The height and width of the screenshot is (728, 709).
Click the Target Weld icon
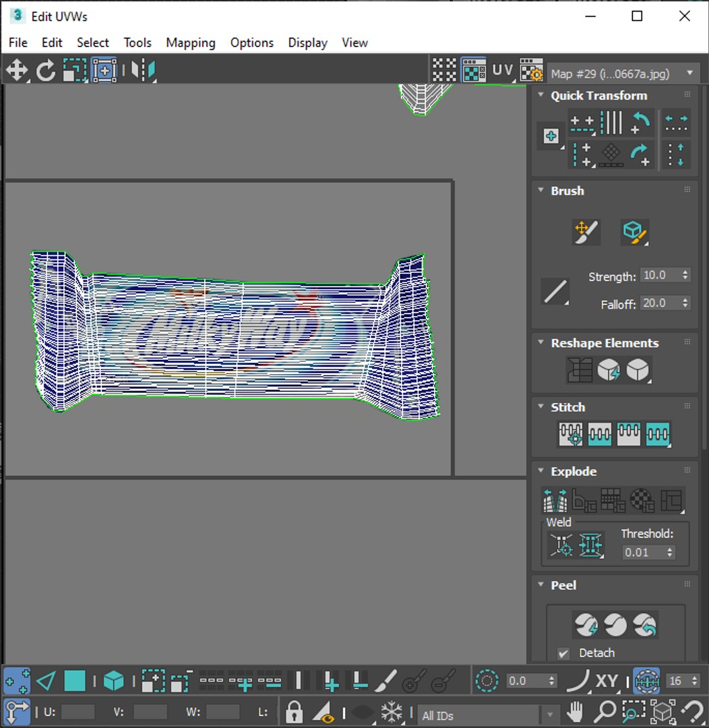tap(561, 545)
